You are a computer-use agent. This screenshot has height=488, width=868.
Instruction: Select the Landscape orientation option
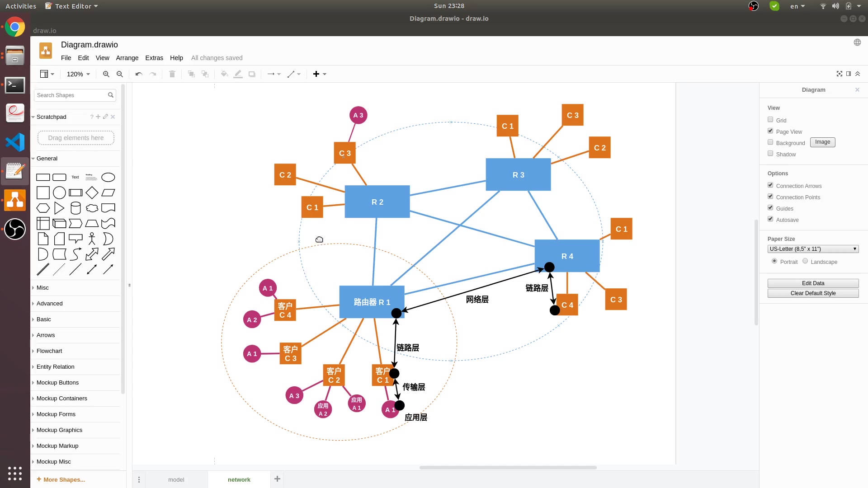(x=805, y=261)
